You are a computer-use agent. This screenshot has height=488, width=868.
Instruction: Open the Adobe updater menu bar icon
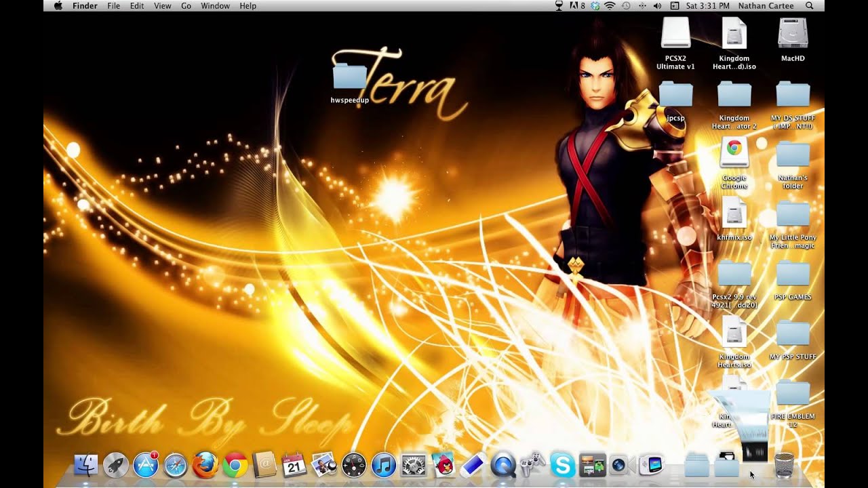coord(576,5)
